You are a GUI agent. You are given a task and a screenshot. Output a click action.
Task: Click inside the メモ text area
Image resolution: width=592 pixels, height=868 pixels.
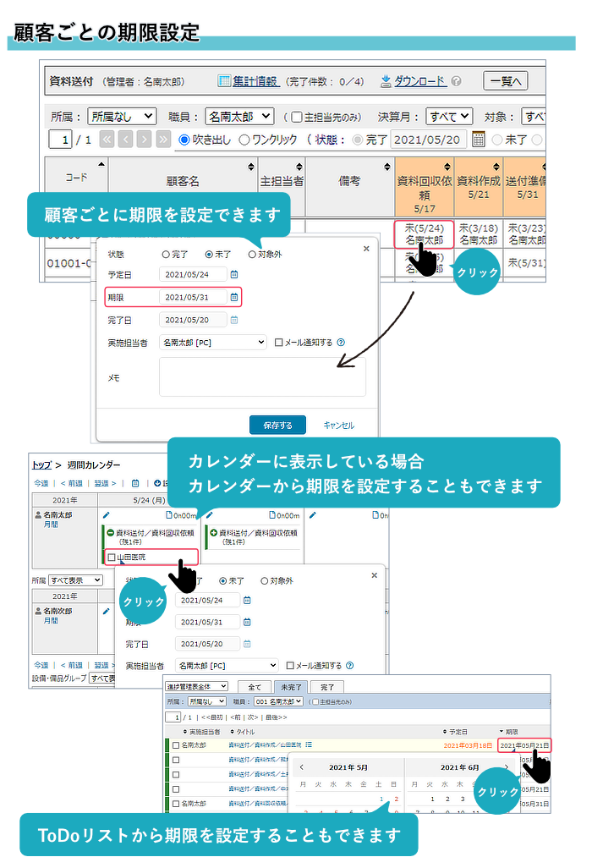point(262,377)
